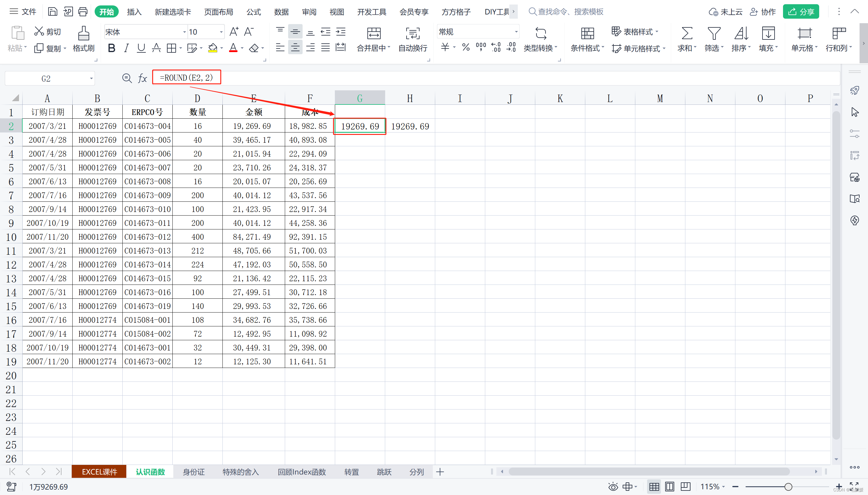Click the zoom out minus button
The height and width of the screenshot is (495, 868).
point(735,487)
